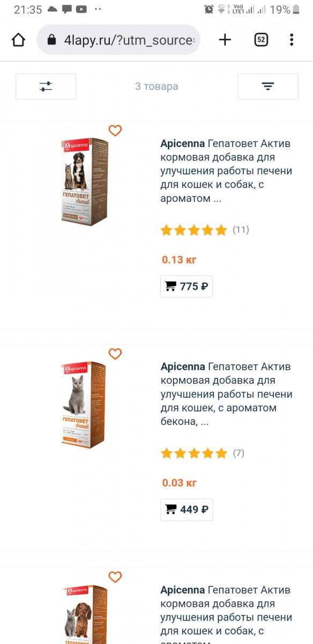Add the 449 ₽ product to cart
Screen dimensions: 313x644
(x=187, y=510)
